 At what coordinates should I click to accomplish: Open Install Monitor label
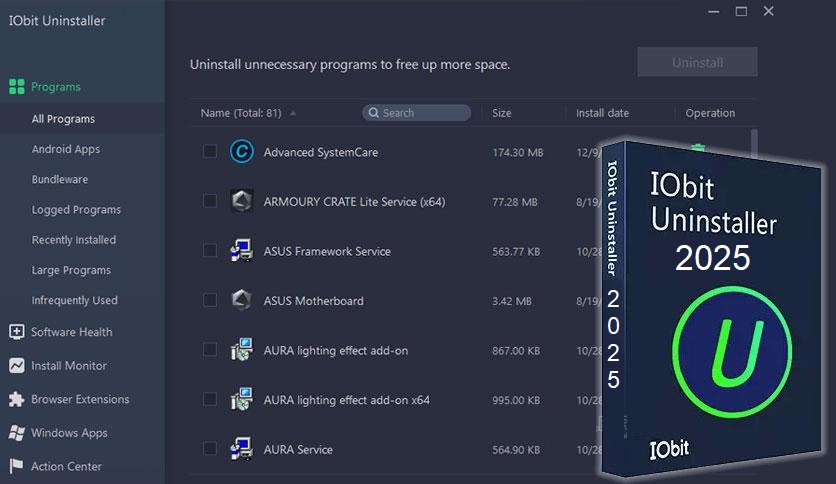pyautogui.click(x=69, y=365)
